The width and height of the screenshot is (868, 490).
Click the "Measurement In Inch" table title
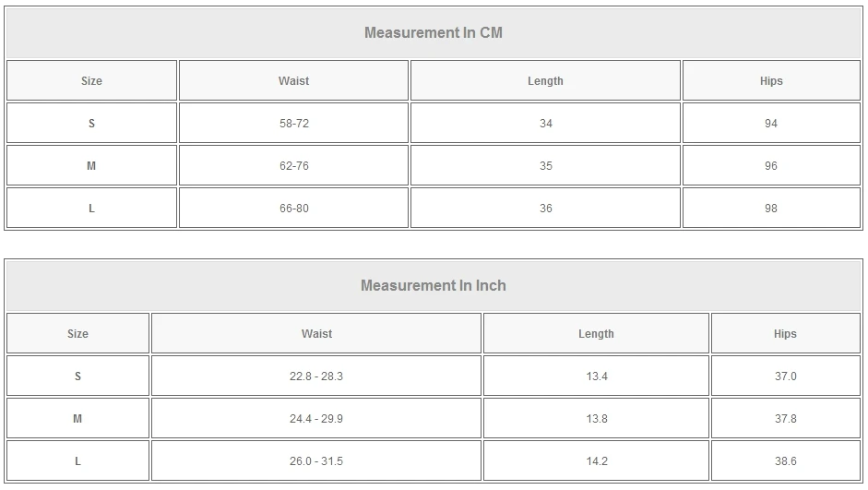(x=433, y=286)
